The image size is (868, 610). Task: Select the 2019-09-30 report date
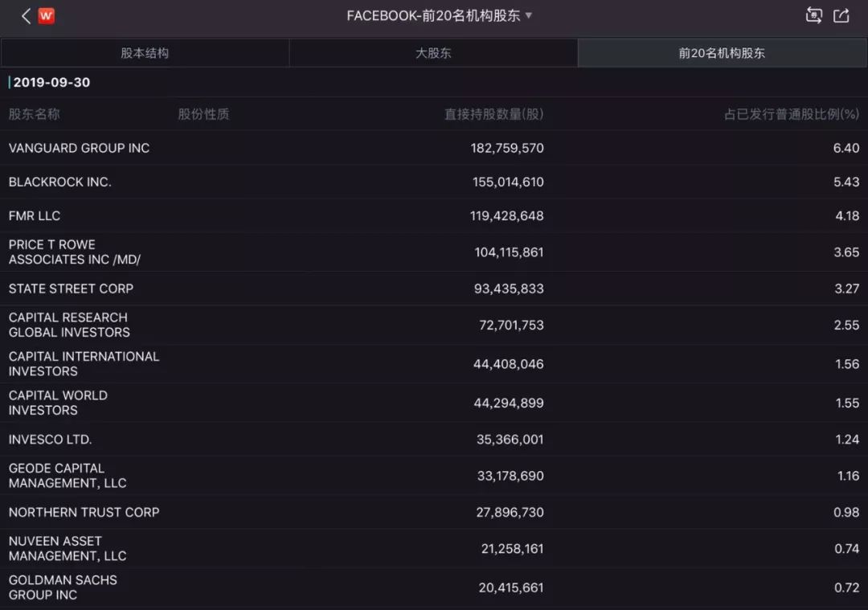[51, 83]
